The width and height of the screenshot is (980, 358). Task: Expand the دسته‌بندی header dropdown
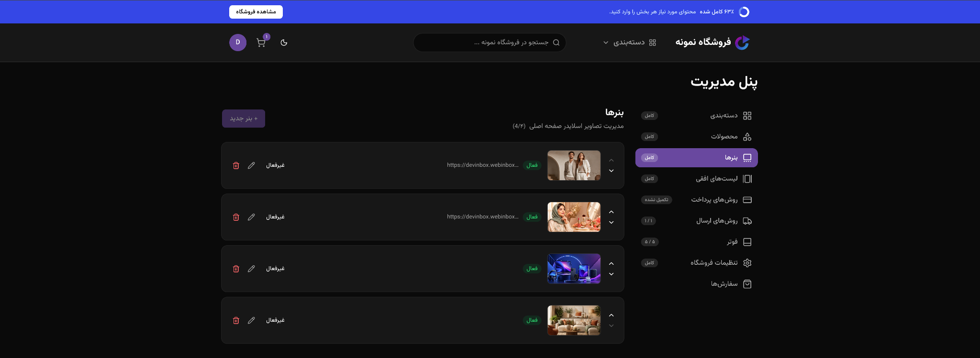(x=630, y=43)
